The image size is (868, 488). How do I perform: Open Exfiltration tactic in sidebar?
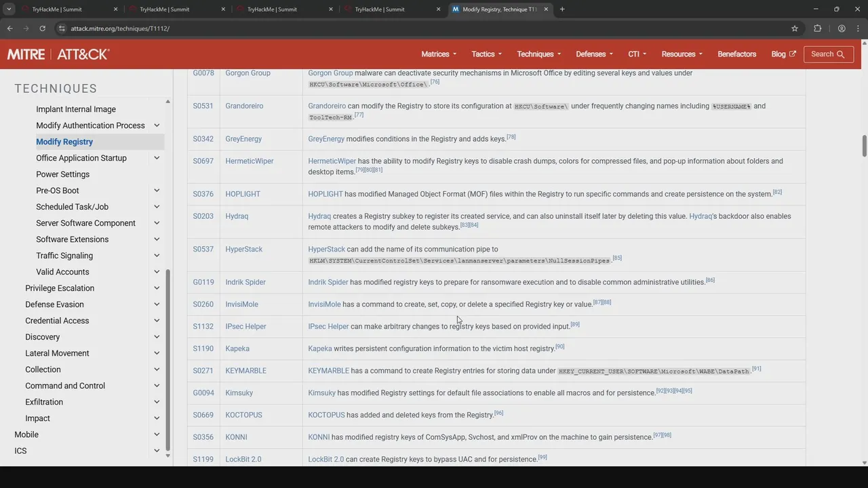(x=44, y=402)
